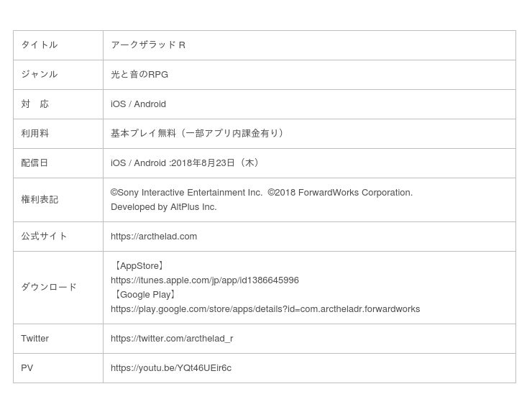
Task: Click the 権利表記 label cell
Action: click(40, 200)
